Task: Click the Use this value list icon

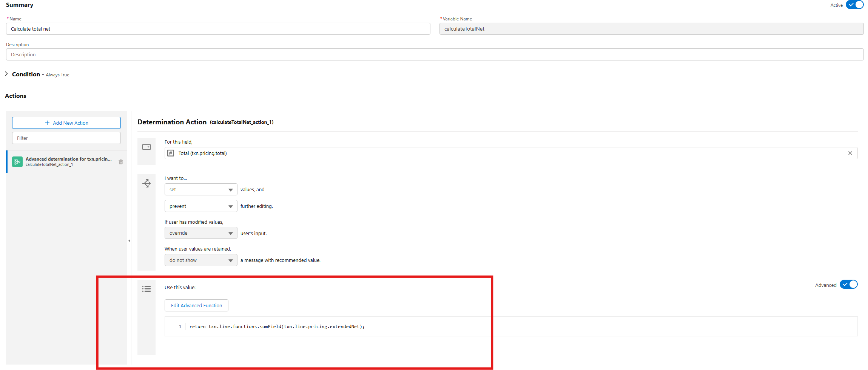Action: (146, 289)
